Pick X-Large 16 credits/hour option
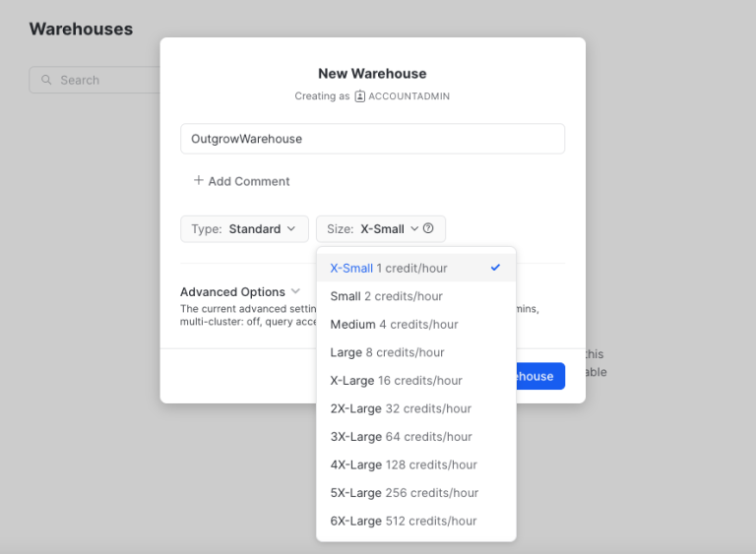Viewport: 756px width, 554px height. (x=397, y=381)
